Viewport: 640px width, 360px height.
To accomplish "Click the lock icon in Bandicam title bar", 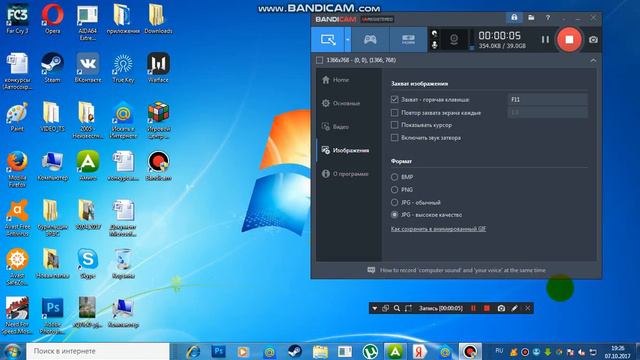I will point(514,18).
